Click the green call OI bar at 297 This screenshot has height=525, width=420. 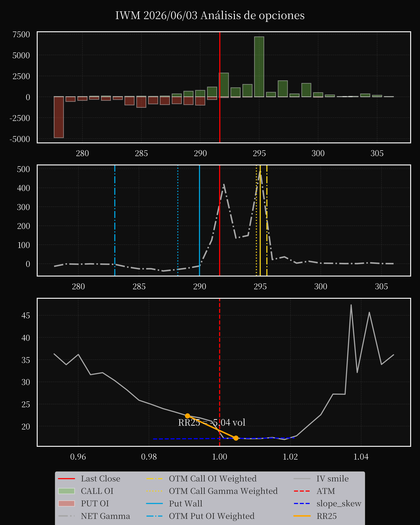coord(283,89)
